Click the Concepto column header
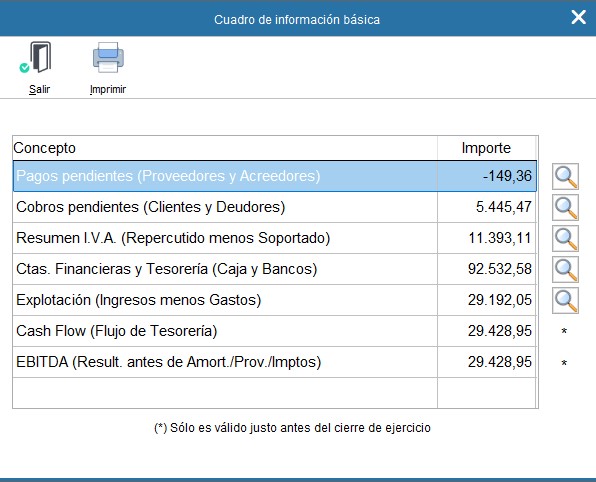This screenshot has height=482, width=596. (225, 148)
